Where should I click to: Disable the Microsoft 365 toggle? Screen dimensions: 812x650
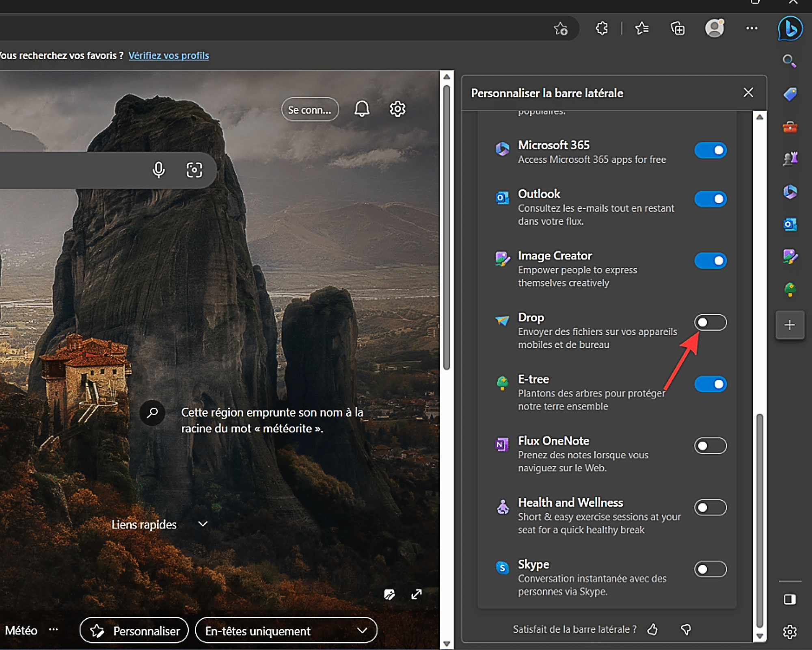pyautogui.click(x=710, y=150)
